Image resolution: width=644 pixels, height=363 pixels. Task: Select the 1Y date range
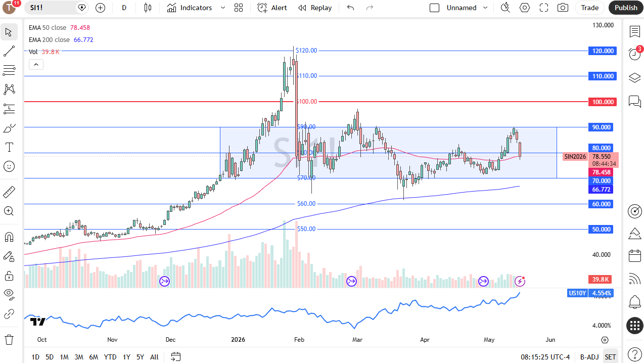point(126,357)
